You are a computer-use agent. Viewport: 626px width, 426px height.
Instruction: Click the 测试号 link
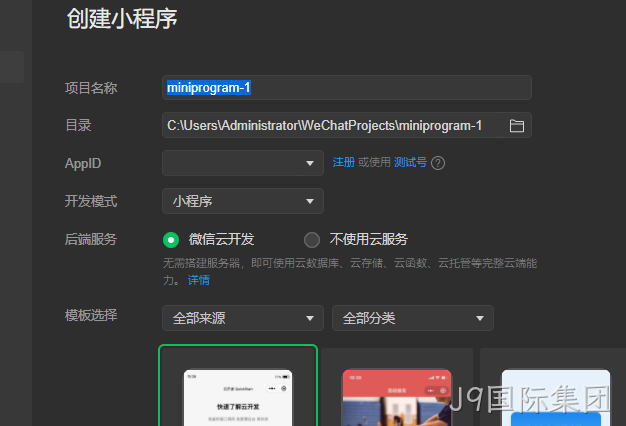410,162
